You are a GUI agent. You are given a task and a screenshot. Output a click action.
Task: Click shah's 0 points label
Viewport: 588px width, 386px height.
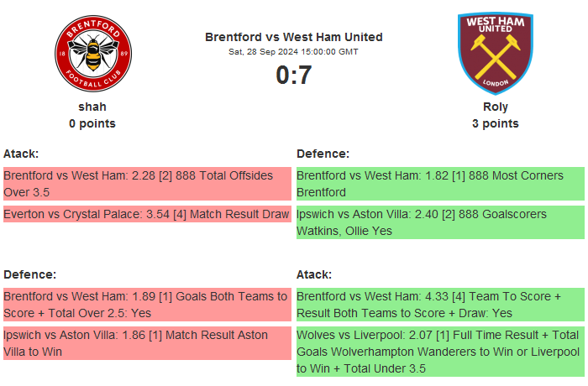(x=92, y=123)
